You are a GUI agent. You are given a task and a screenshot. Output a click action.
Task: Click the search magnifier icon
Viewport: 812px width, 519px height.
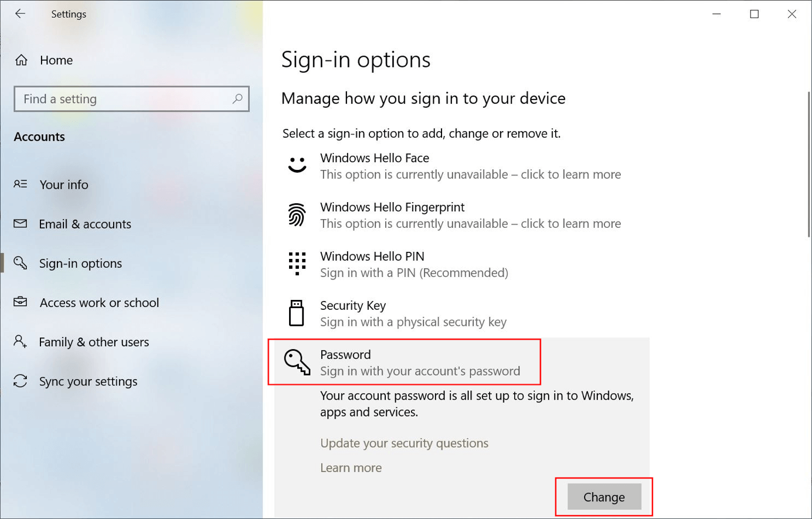tap(237, 98)
